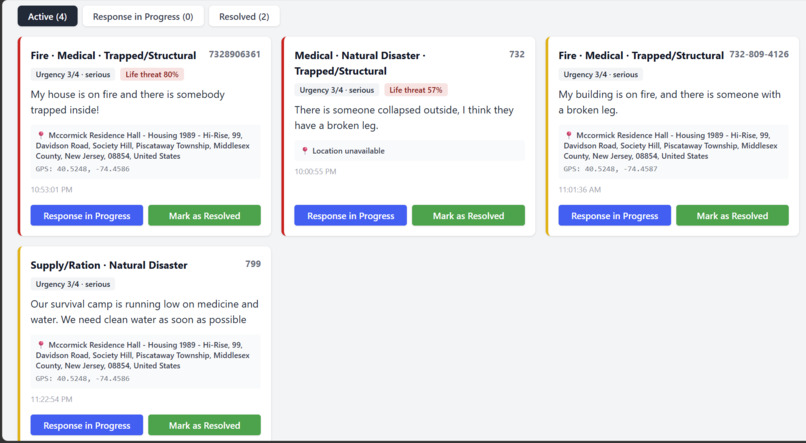806x443 pixels.
Task: Click the title Supply/Ration · Natural Disaster
Action: point(109,265)
